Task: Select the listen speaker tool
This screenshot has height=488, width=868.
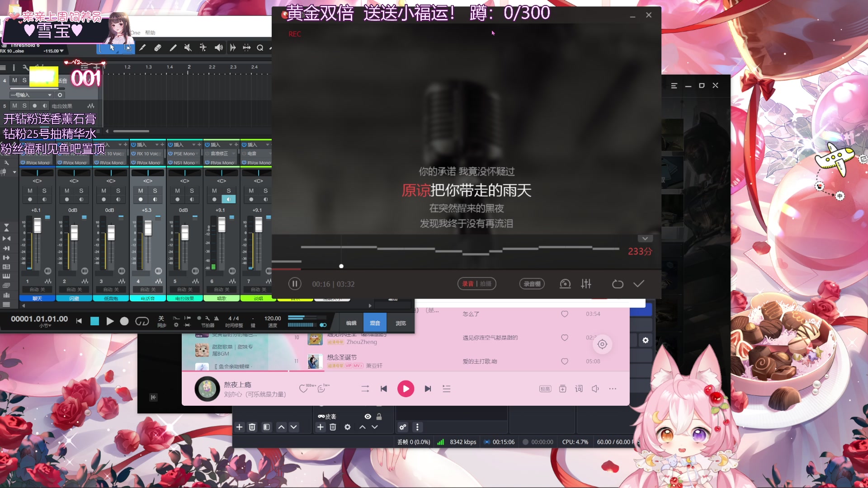Action: 218,47
